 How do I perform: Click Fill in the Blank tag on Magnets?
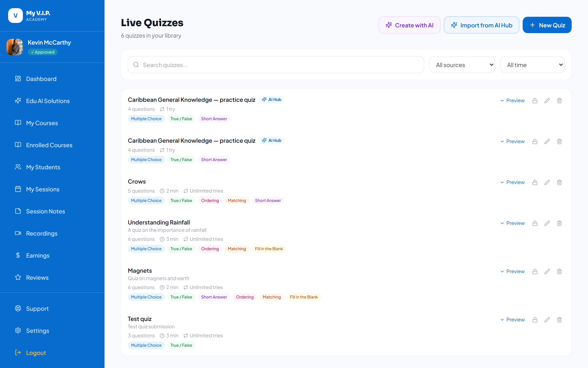coord(304,297)
